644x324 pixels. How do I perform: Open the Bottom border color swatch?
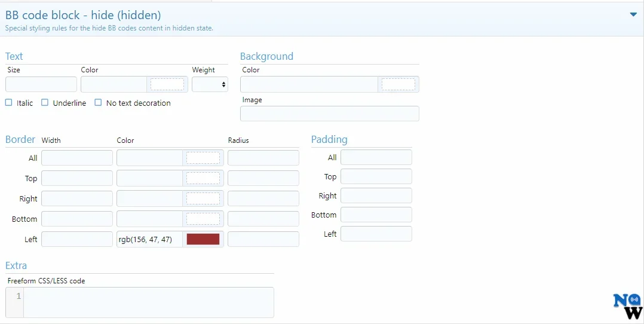click(203, 219)
